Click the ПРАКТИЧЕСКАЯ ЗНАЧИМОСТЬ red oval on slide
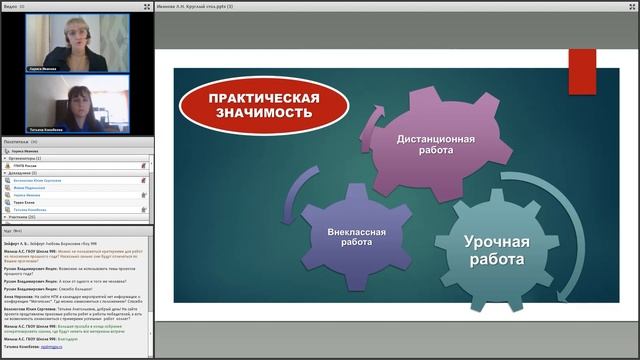Viewport: 640px width, 360px height. 264,105
